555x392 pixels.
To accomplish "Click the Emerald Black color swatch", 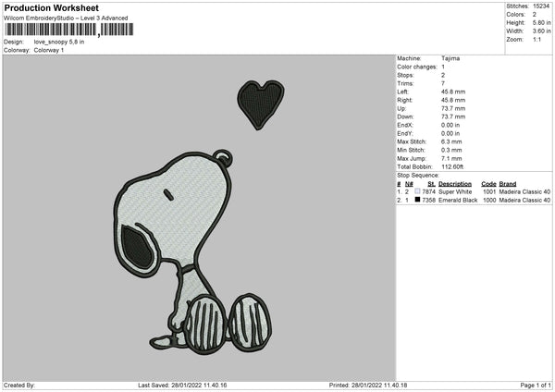I will (x=417, y=200).
